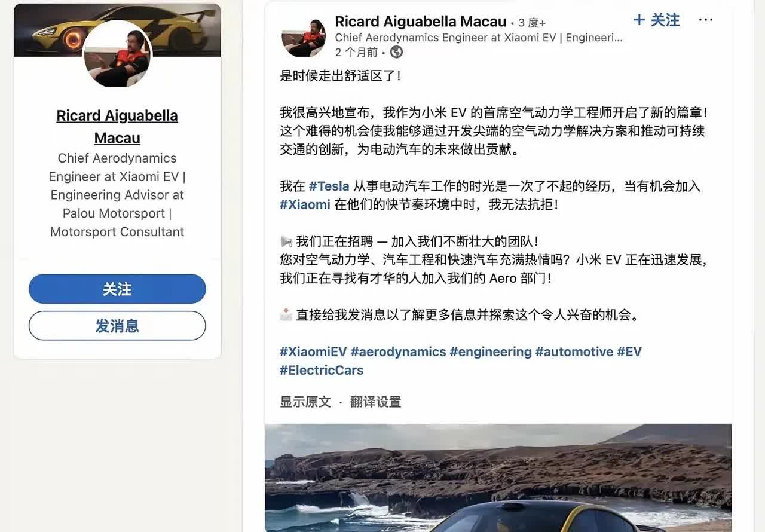The width and height of the screenshot is (765, 532).
Task: Open the #Xiaomi hashtag in the post body
Action: coord(305,204)
